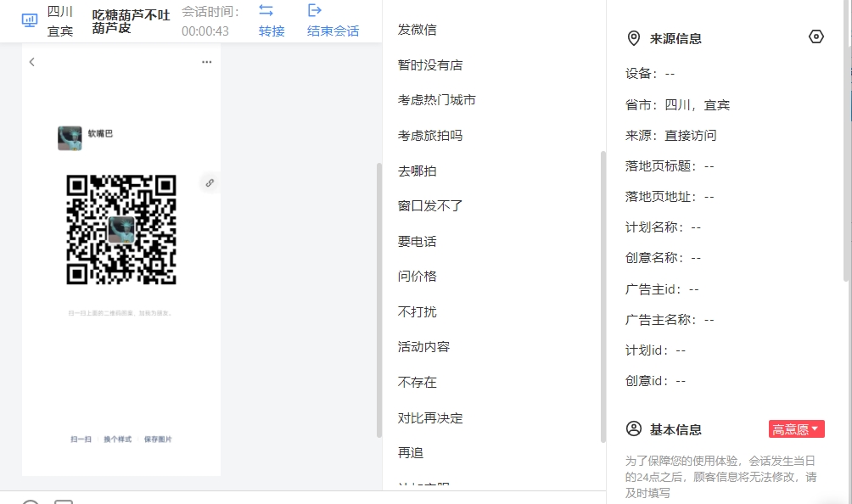Screen dimensions: 852x504
Task: Click the quick reply list scrollbar
Action: 603,296
